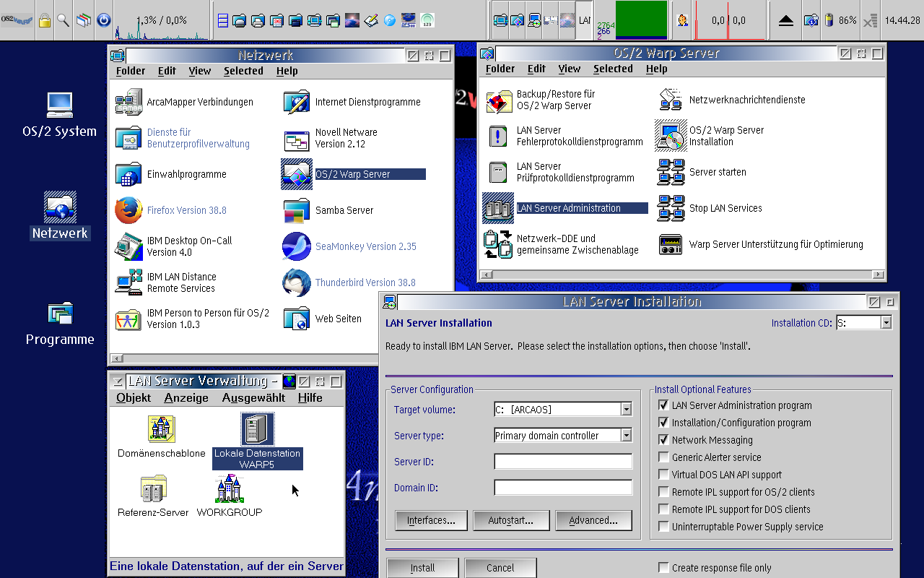924x578 pixels.
Task: Select the Netzwerknachrichtendienste icon
Action: coord(671,100)
